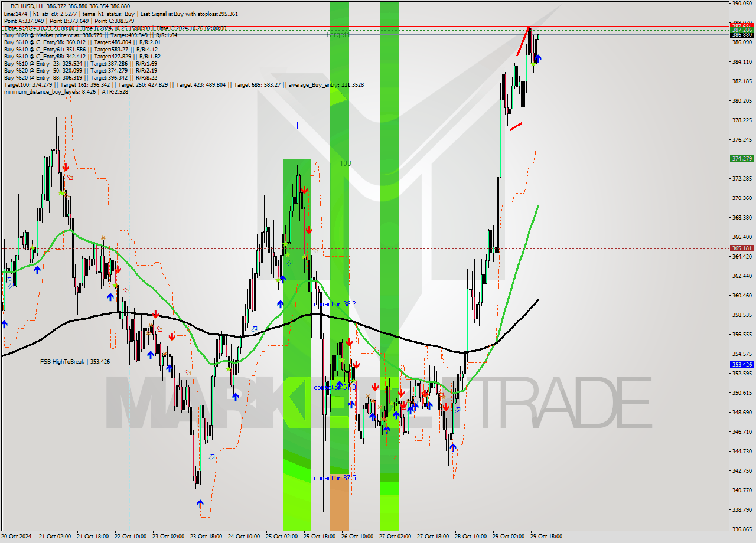
Task: Click the 368.380 price scale label
Action: [742, 218]
